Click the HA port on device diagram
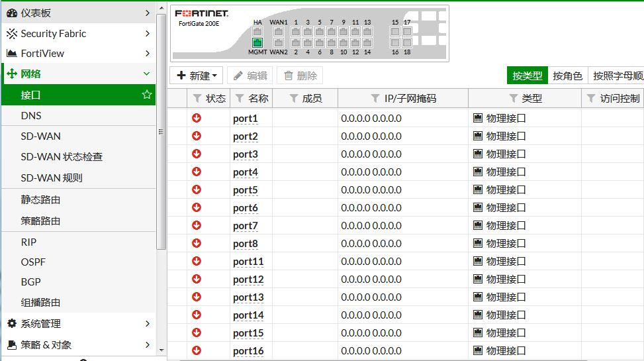The image size is (644, 361). pos(257,32)
